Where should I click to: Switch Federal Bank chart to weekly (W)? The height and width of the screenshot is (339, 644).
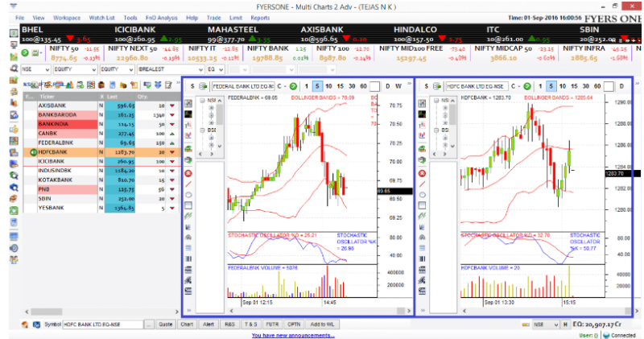coord(398,86)
